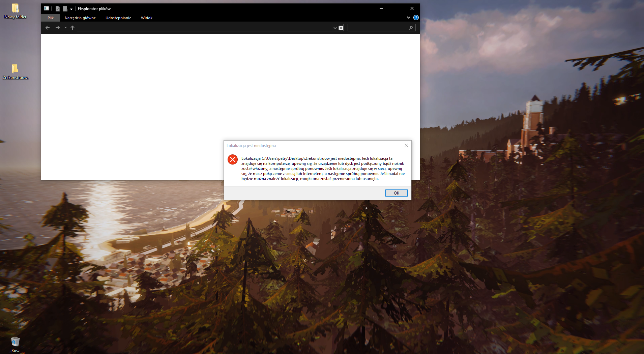The image size is (644, 354).
Task: Click the New folder quick access icon
Action: [x=65, y=9]
